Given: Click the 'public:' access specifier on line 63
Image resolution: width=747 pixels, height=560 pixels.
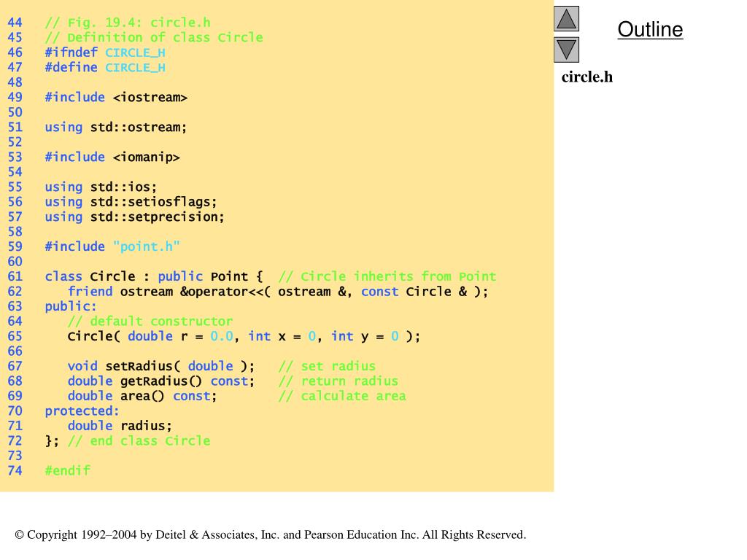Looking at the screenshot, I should [x=71, y=307].
